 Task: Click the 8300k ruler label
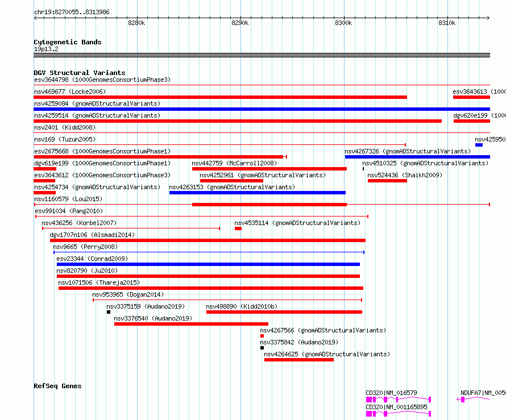coord(343,23)
